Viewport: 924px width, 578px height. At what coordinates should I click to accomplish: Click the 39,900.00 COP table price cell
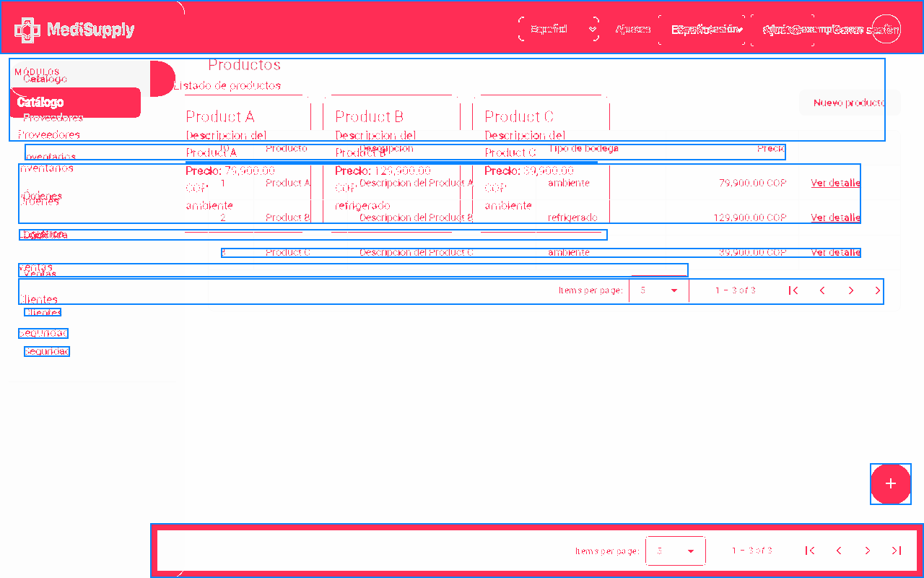point(752,252)
